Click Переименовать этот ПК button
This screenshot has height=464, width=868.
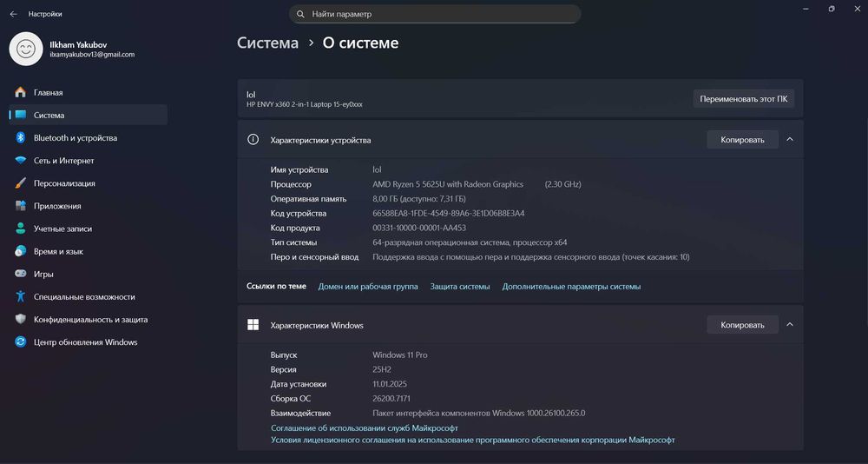tap(744, 99)
